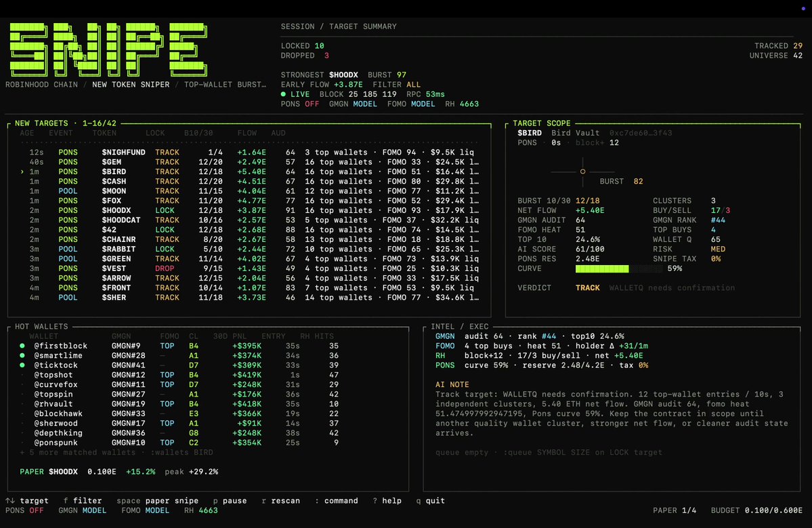Expand the '5 more matched wallets' line
Viewport: 812px width, 528px height.
point(116,452)
